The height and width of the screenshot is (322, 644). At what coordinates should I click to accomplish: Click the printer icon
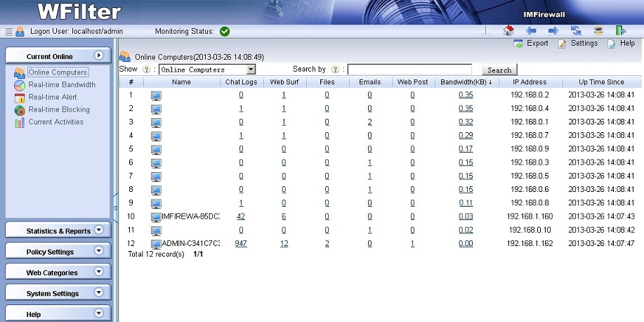coord(599,31)
